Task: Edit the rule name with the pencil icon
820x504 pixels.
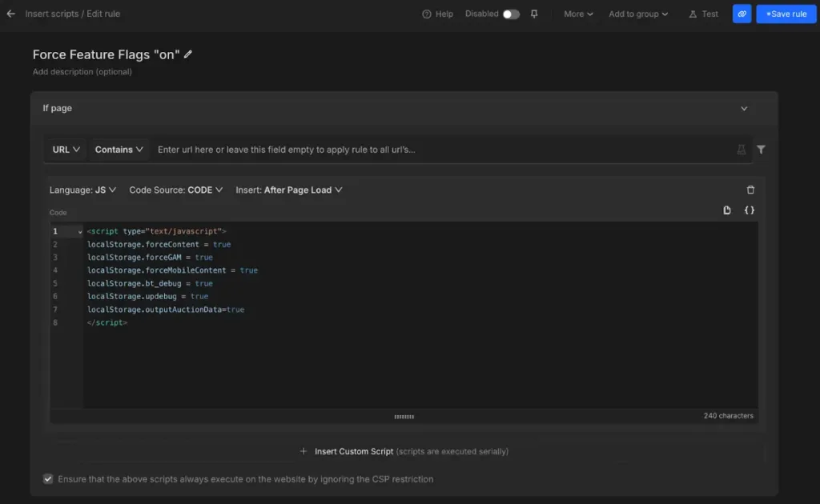Action: tap(187, 54)
